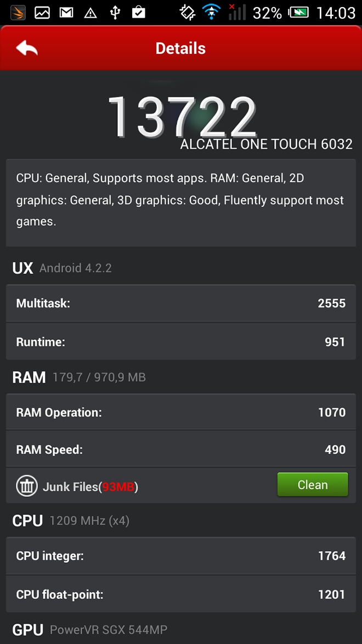The image size is (362, 644).
Task: Open the Gmail notification icon
Action: pos(66,13)
